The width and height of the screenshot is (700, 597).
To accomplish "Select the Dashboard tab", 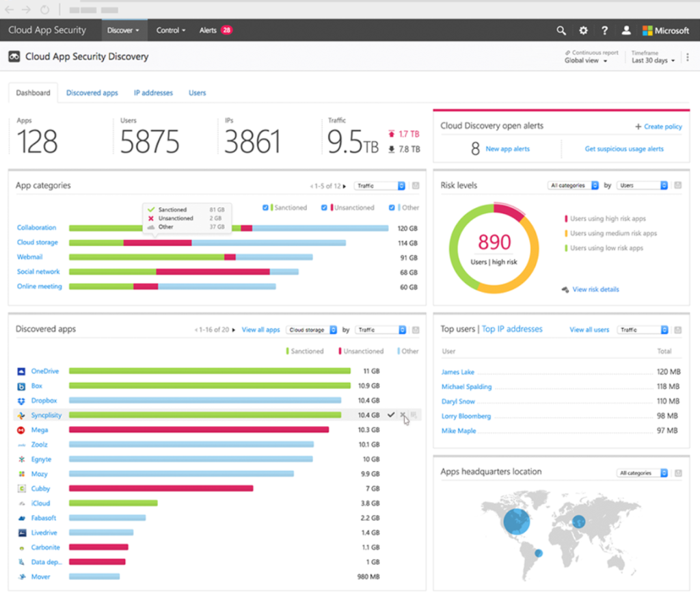I will click(x=33, y=93).
